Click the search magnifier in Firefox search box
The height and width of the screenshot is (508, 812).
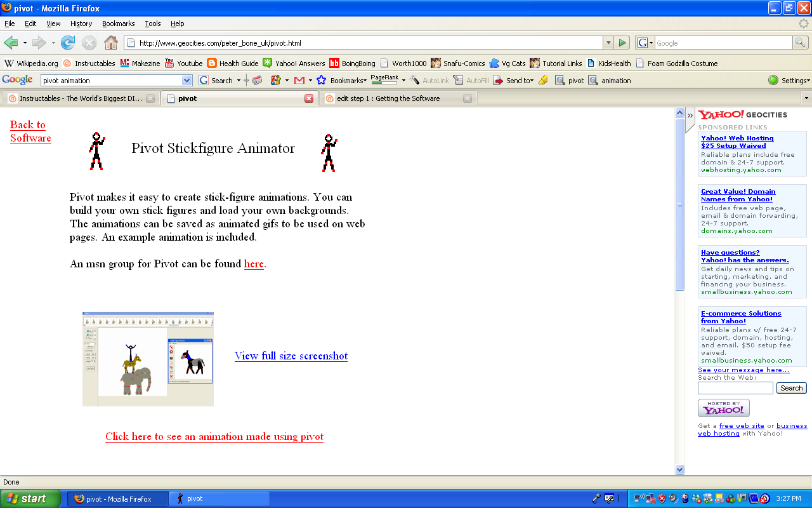801,43
